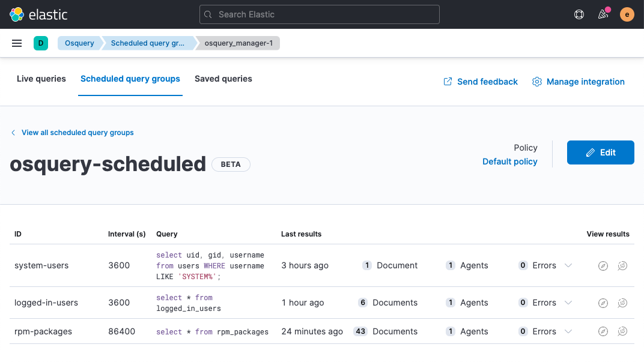Open the newsfeed notifications icon
The width and height of the screenshot is (644, 362).
(603, 14)
